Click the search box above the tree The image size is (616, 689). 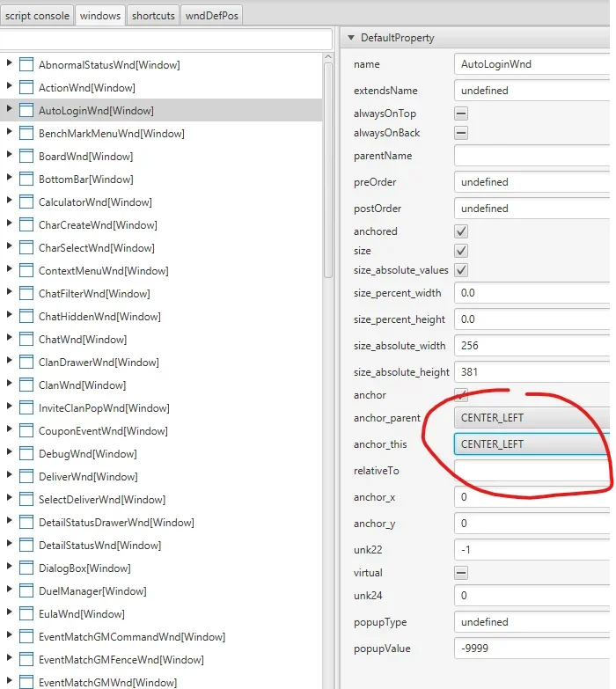pos(165,40)
